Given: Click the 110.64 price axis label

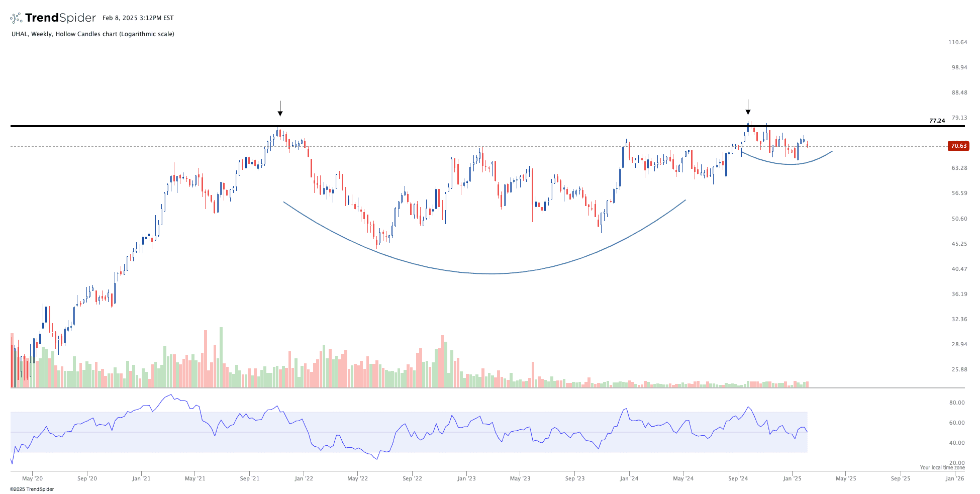Looking at the screenshot, I should (957, 42).
